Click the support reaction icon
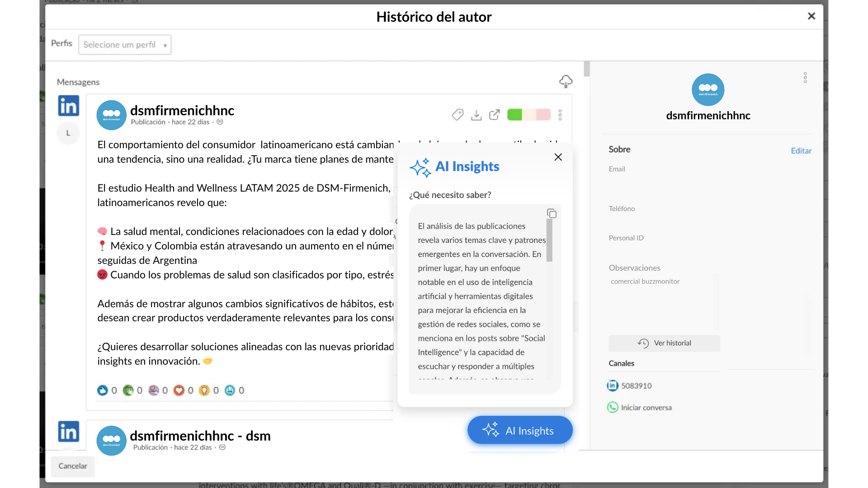868x488 pixels. [154, 390]
